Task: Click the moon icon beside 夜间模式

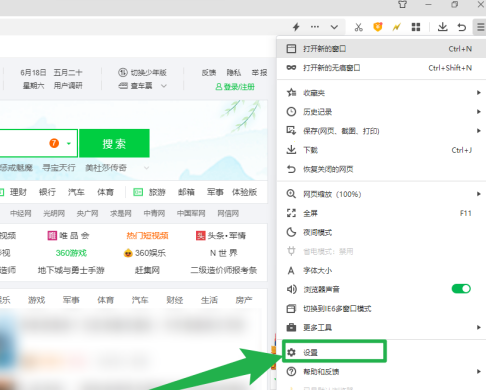Action: [291, 232]
